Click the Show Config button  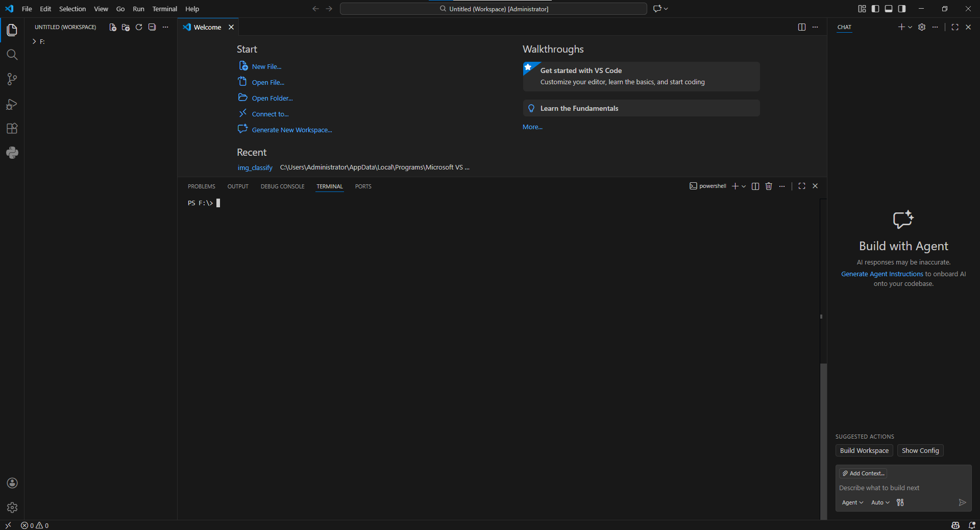(920, 450)
